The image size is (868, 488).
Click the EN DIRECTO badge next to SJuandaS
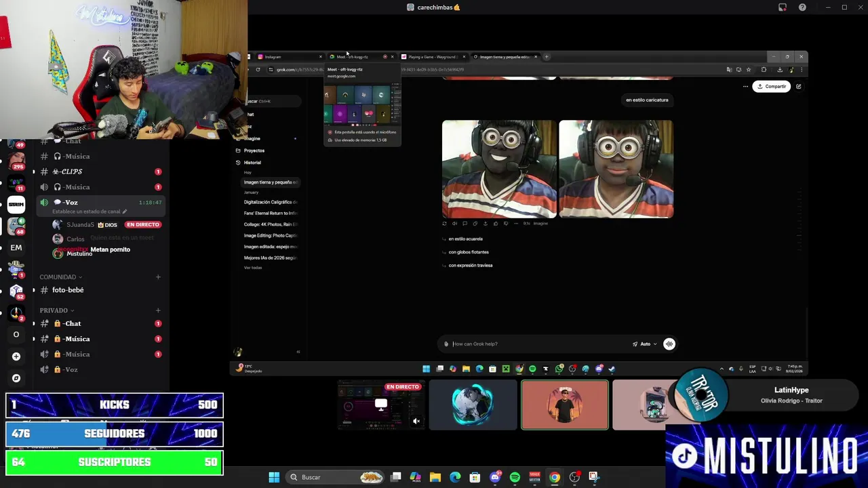click(x=142, y=224)
